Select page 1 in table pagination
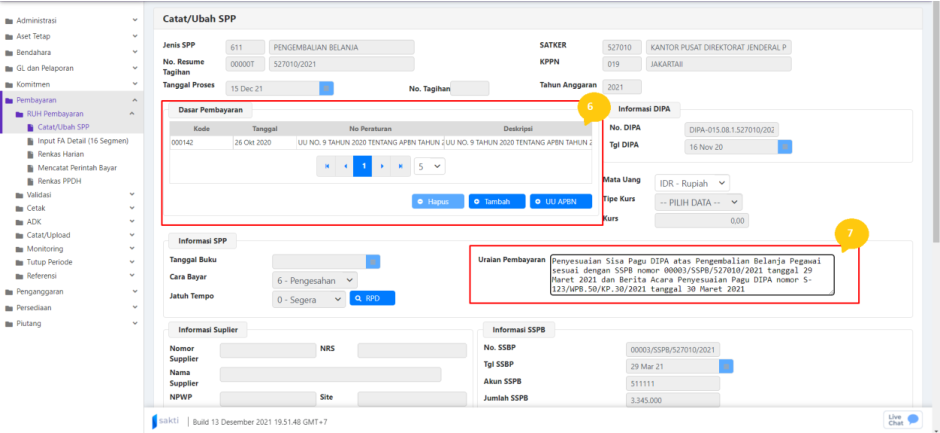940x433 pixels. [364, 166]
